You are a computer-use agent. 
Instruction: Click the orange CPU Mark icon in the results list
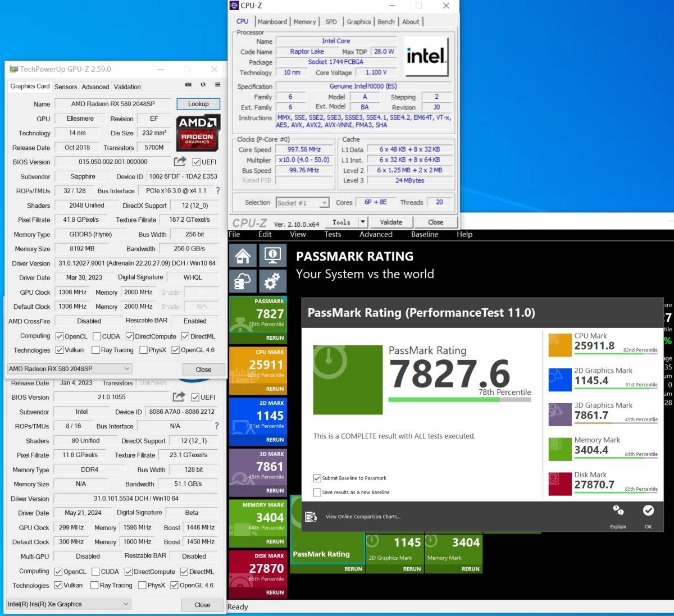pos(559,345)
